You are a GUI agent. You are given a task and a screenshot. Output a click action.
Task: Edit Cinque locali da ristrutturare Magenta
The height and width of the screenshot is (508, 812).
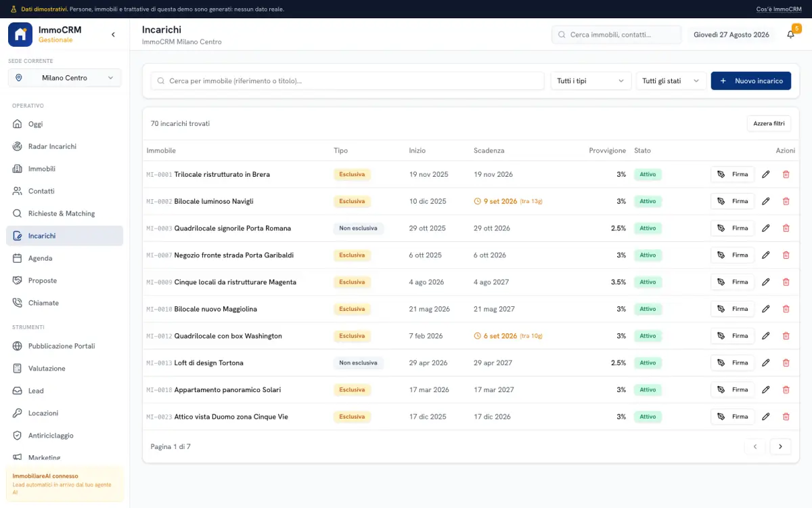pyautogui.click(x=766, y=282)
